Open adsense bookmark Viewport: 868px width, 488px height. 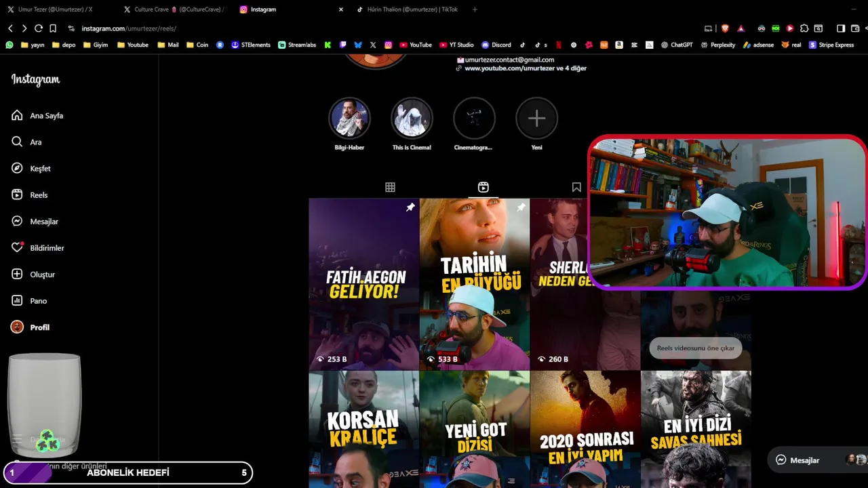click(x=758, y=45)
